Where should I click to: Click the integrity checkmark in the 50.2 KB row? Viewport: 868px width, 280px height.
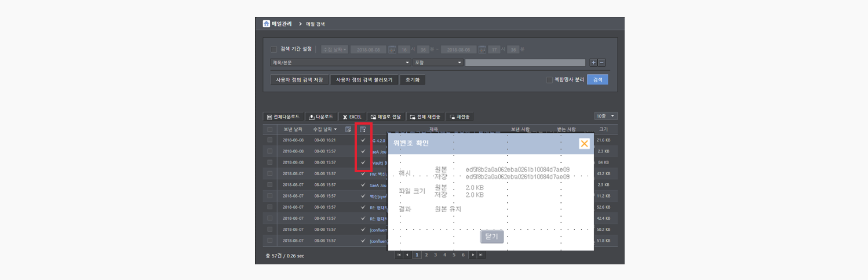coord(363,230)
